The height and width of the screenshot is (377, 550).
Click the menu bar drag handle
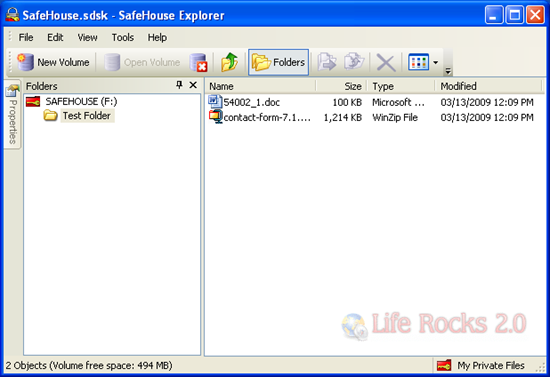[x=10, y=37]
